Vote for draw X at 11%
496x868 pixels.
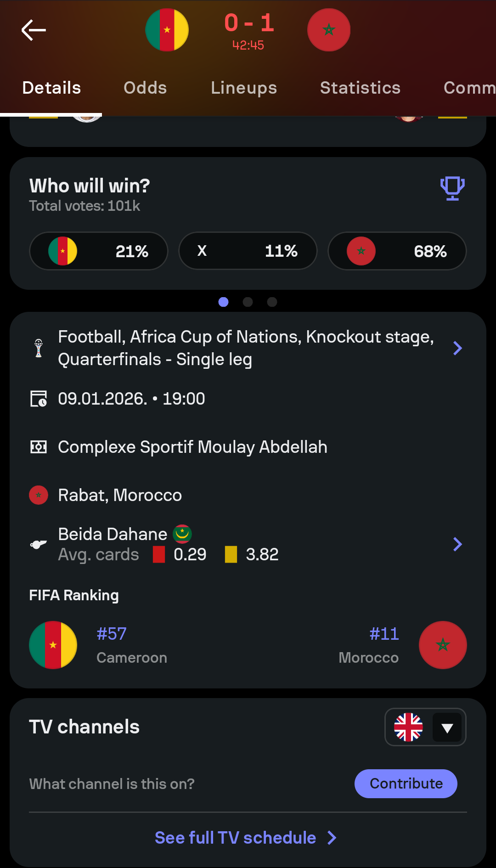(248, 251)
